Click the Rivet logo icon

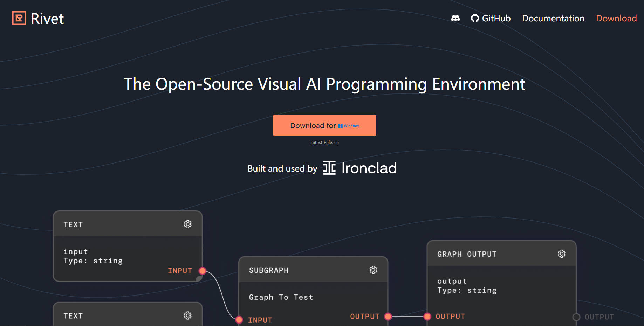pos(19,18)
